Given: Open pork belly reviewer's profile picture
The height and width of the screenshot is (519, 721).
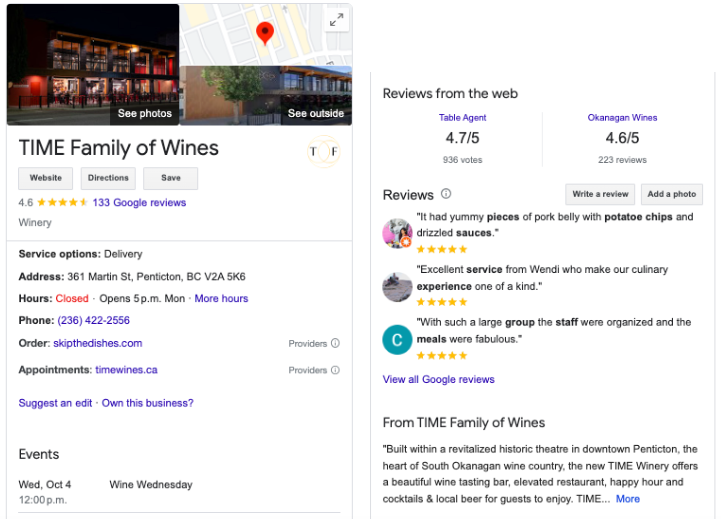Looking at the screenshot, I should pyautogui.click(x=397, y=234).
